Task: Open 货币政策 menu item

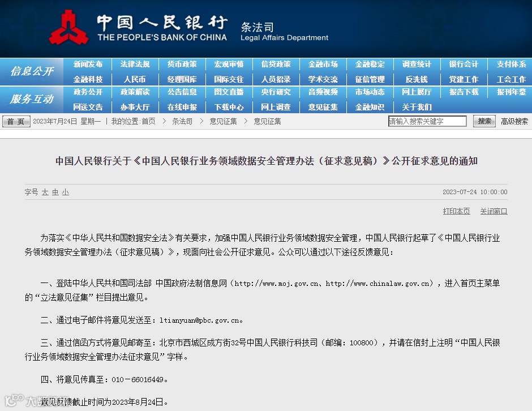Action: (182, 64)
